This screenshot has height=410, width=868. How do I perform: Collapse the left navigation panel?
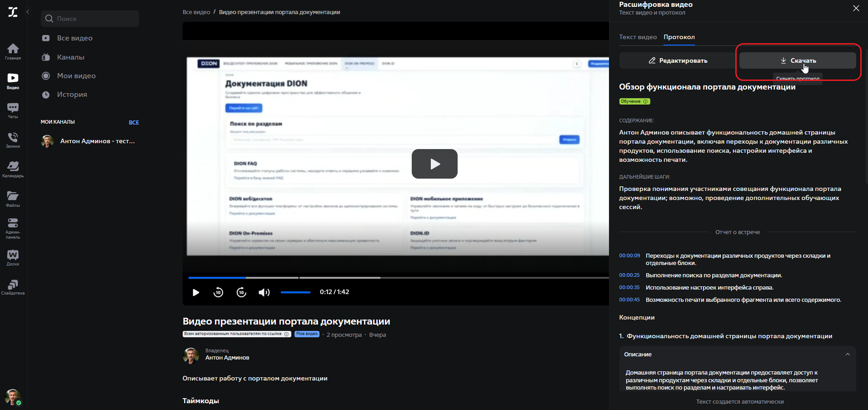28,12
